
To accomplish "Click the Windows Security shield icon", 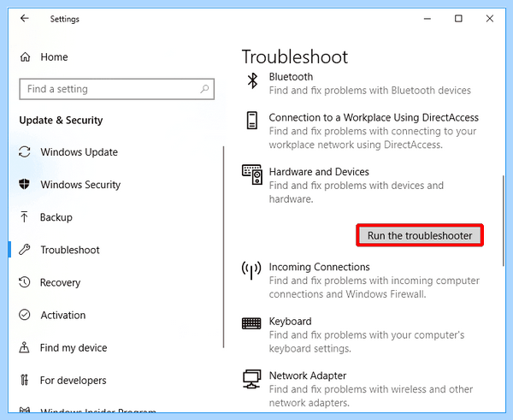I will pos(25,184).
